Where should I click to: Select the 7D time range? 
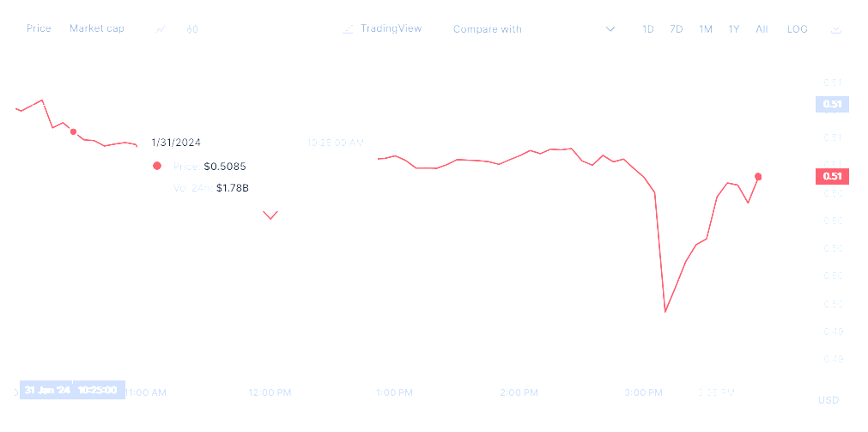(x=677, y=29)
